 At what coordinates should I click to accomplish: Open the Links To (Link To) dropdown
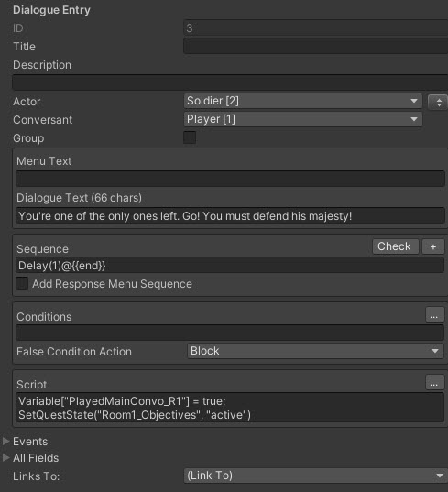point(316,476)
